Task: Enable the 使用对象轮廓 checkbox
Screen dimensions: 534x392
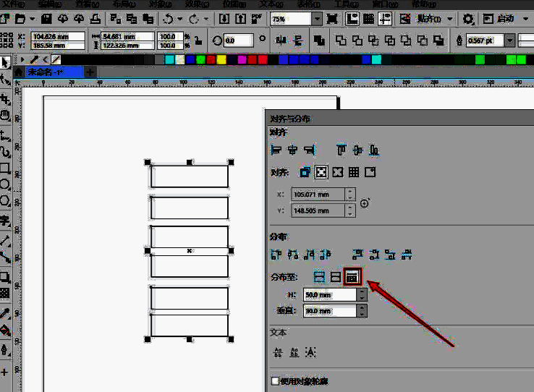Action: pyautogui.click(x=275, y=380)
